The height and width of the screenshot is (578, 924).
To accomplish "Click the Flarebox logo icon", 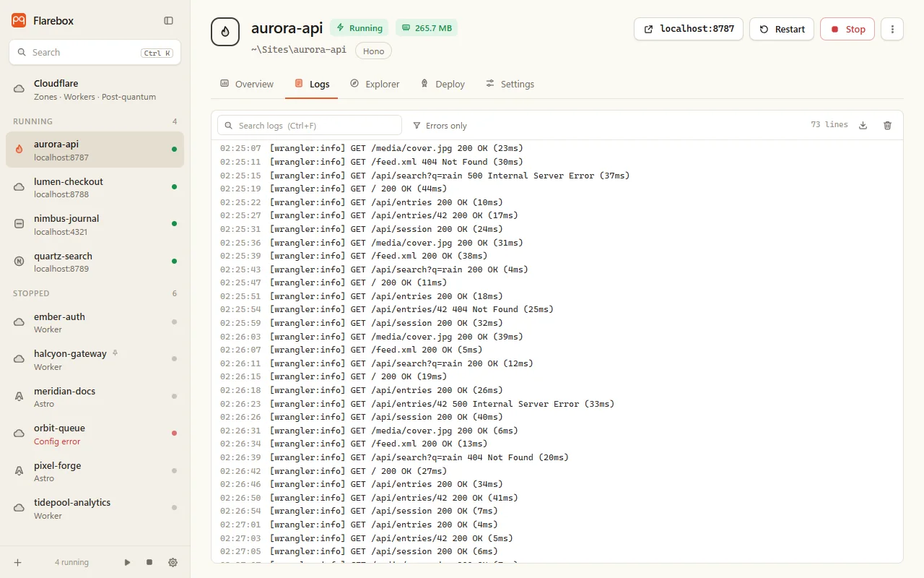I will point(19,21).
